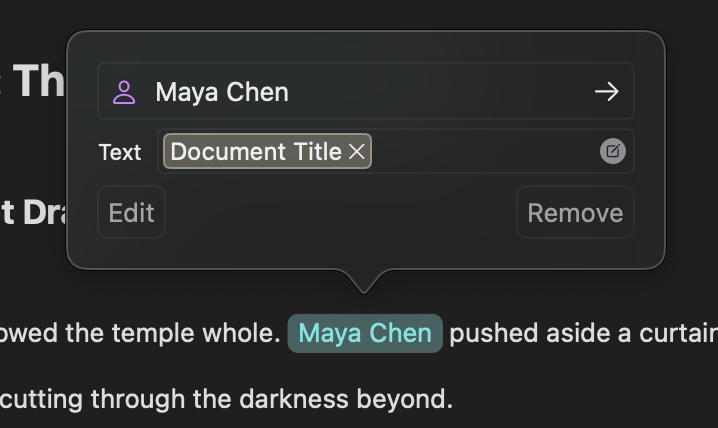The height and width of the screenshot is (428, 718).
Task: Click the right arrow in Maya Chen row
Action: (x=606, y=92)
